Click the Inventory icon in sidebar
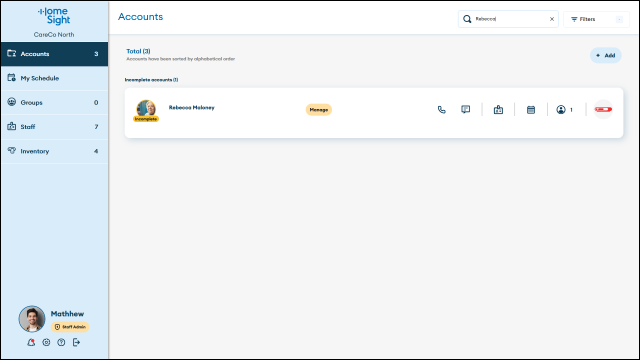Viewport: 640px width, 360px height. pyautogui.click(x=11, y=151)
